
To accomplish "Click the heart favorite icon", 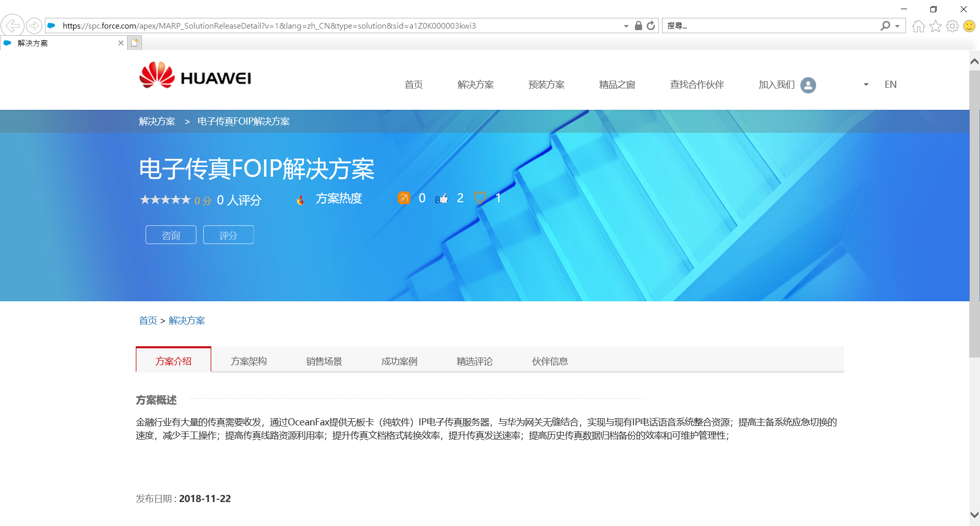I will pos(480,198).
